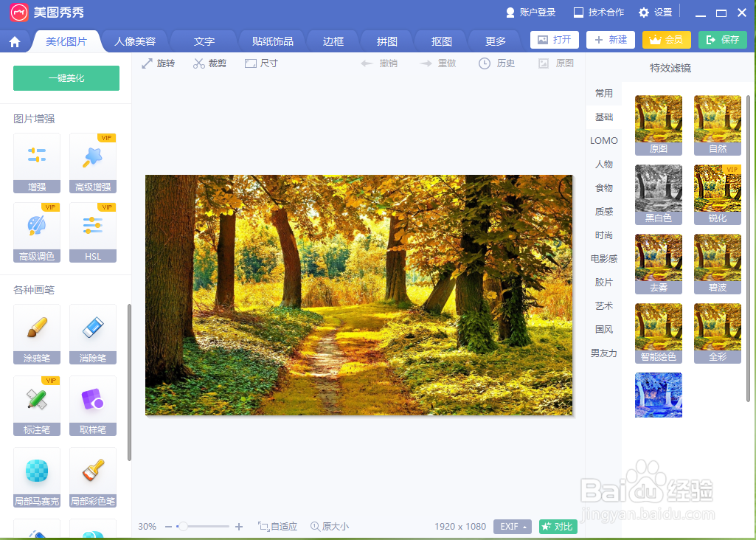Screen dimensions: 756x540
Task: Click the 会员 membership button
Action: tap(666, 40)
